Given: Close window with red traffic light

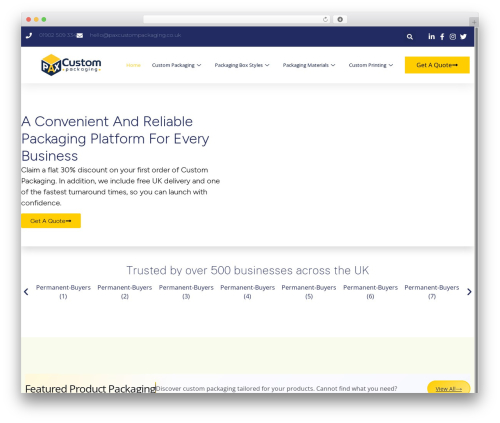Looking at the screenshot, I should [x=29, y=19].
